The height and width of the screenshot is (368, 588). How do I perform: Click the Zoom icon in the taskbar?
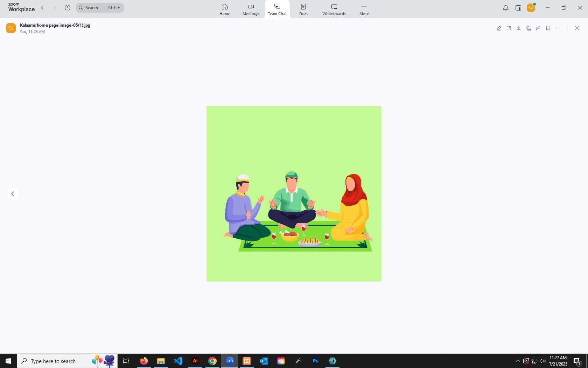pyautogui.click(x=230, y=361)
